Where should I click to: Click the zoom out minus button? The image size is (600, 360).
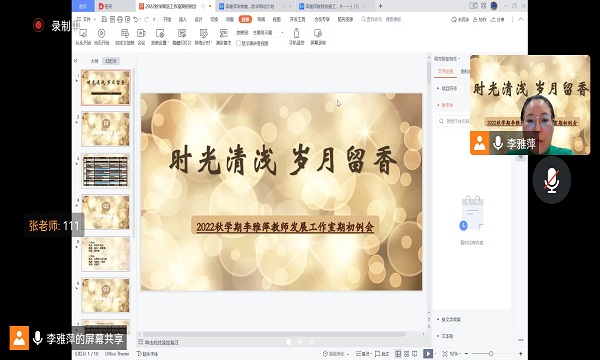[x=466, y=354]
